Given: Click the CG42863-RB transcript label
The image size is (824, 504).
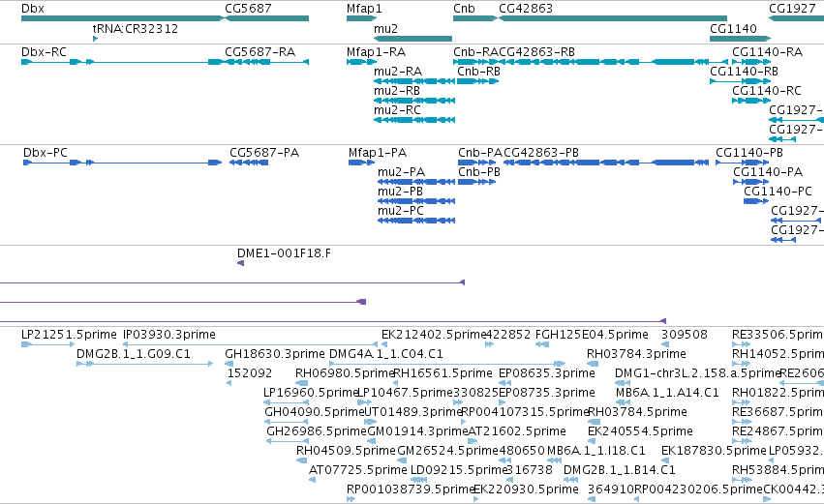Looking at the screenshot, I should [x=536, y=52].
